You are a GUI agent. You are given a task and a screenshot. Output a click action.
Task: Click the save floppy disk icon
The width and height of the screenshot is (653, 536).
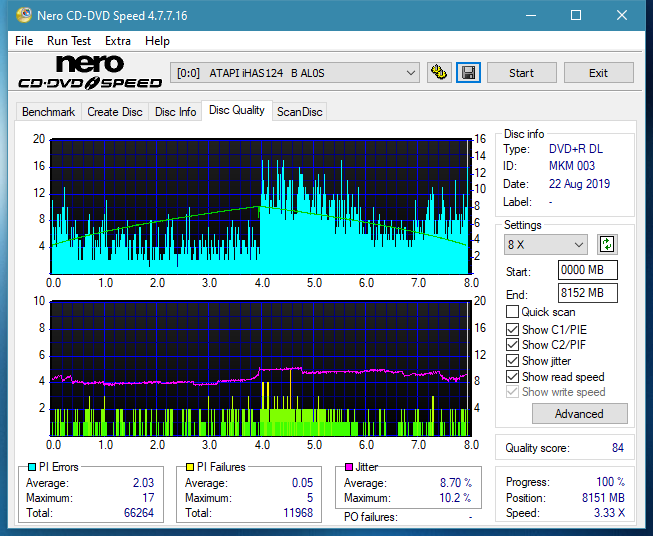(x=469, y=73)
